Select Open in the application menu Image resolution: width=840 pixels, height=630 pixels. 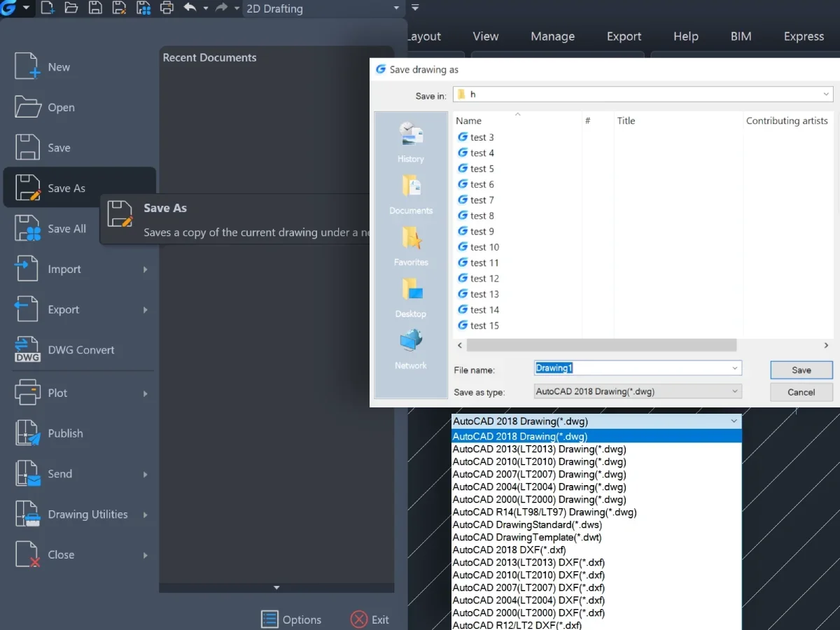coord(79,107)
